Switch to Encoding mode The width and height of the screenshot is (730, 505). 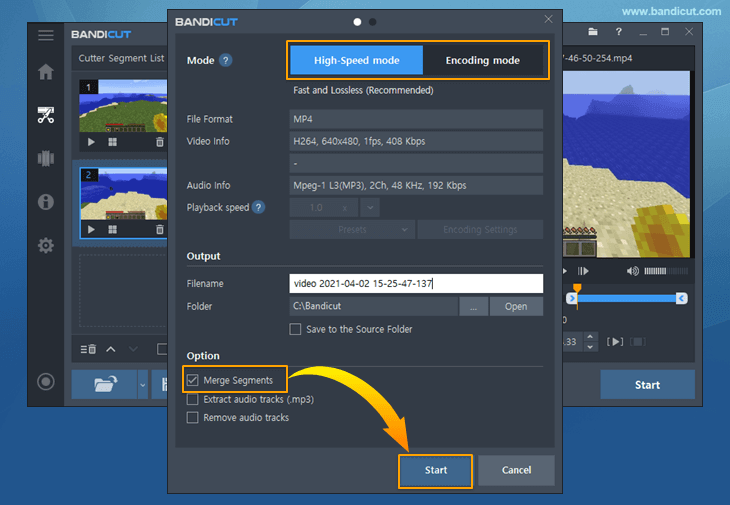(482, 60)
